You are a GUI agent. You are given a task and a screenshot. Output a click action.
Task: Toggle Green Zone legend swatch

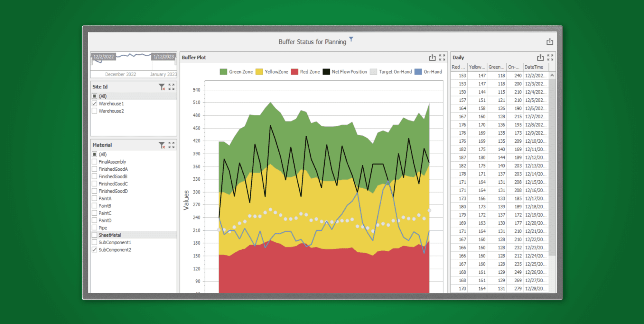click(x=223, y=72)
